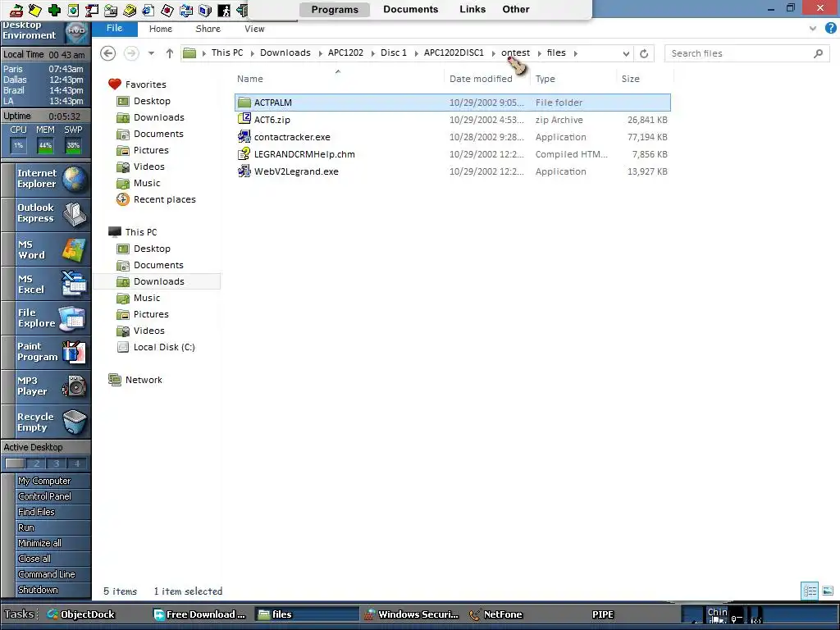The image size is (840, 630).
Task: Click the monitor icon in top toolbar
Action: tap(204, 10)
